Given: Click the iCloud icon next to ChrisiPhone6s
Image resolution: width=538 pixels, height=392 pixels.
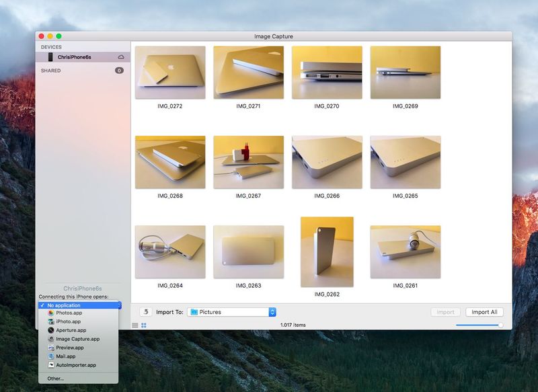Looking at the screenshot, I should (x=121, y=57).
